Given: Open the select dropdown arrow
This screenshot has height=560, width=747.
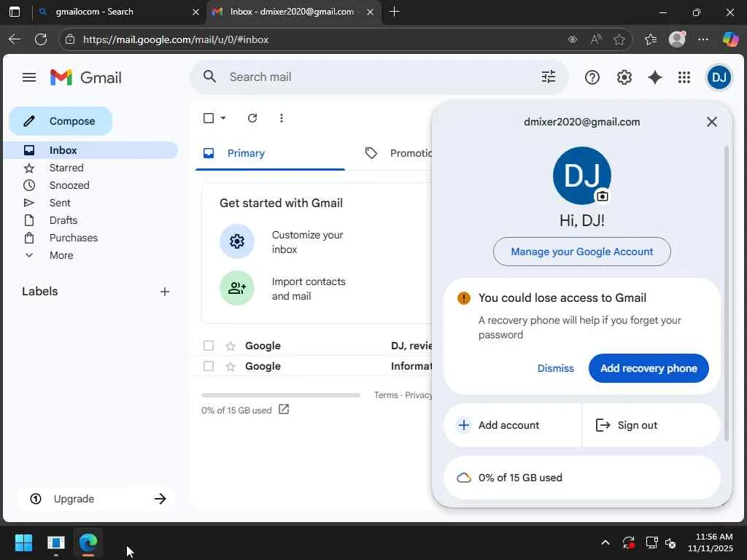Looking at the screenshot, I should 223,118.
